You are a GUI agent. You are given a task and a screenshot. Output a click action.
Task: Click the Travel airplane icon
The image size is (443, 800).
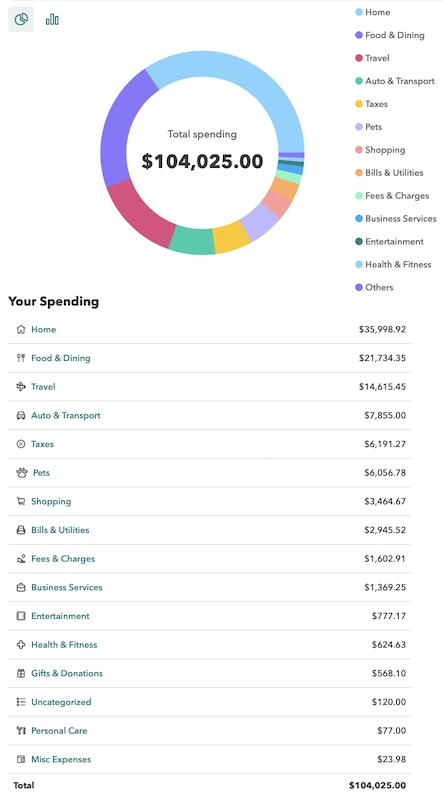click(21, 387)
